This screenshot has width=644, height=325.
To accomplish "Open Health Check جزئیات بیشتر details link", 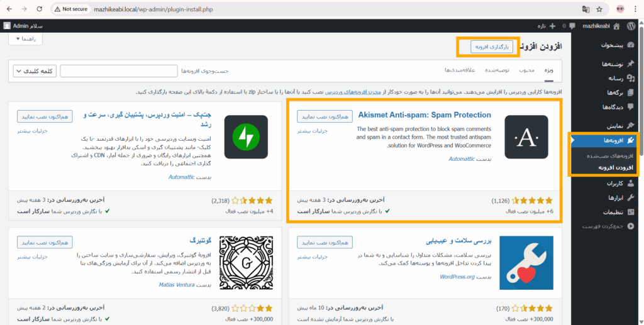I will 312,257.
